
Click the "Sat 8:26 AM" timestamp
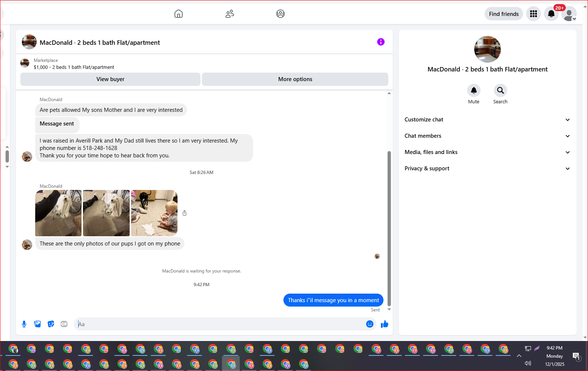click(202, 173)
